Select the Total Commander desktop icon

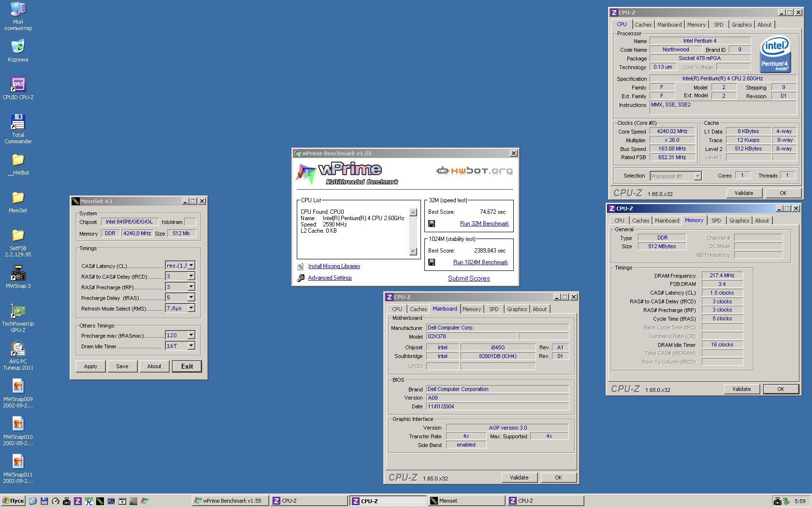tap(18, 129)
